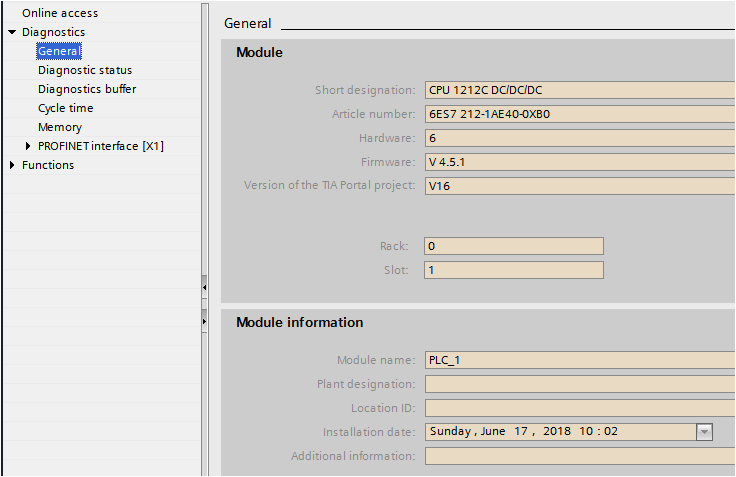Click the Article number field

[x=578, y=114]
